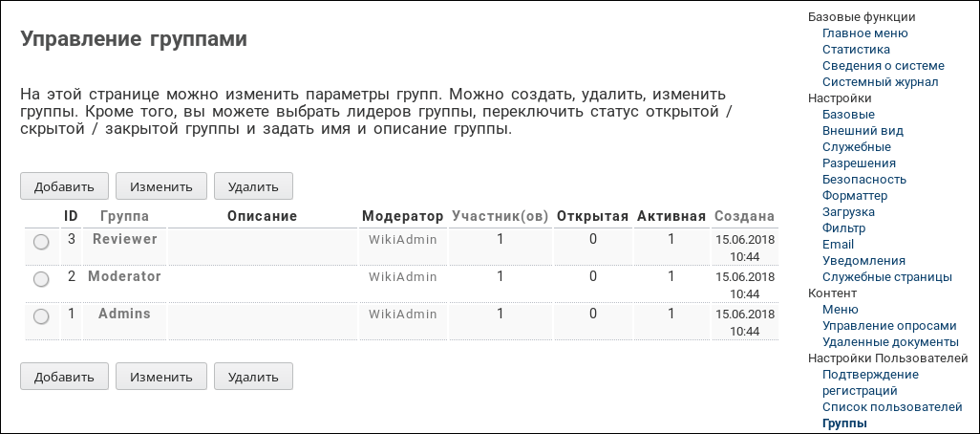
Task: Open Управление опросами page
Action: (888, 326)
